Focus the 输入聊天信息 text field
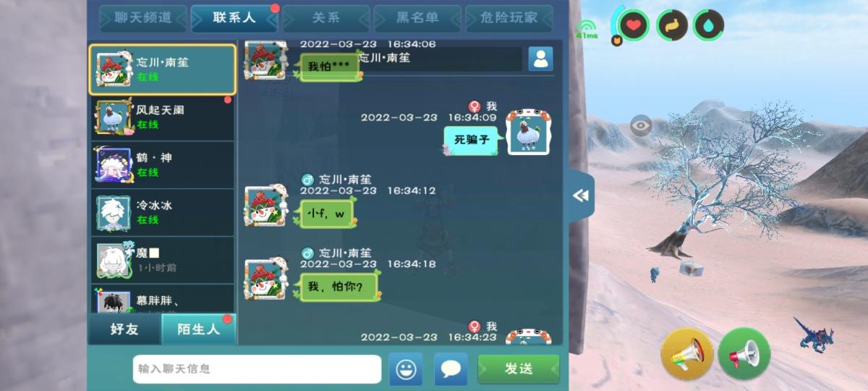Viewport: 868px width, 391px height. click(x=257, y=369)
